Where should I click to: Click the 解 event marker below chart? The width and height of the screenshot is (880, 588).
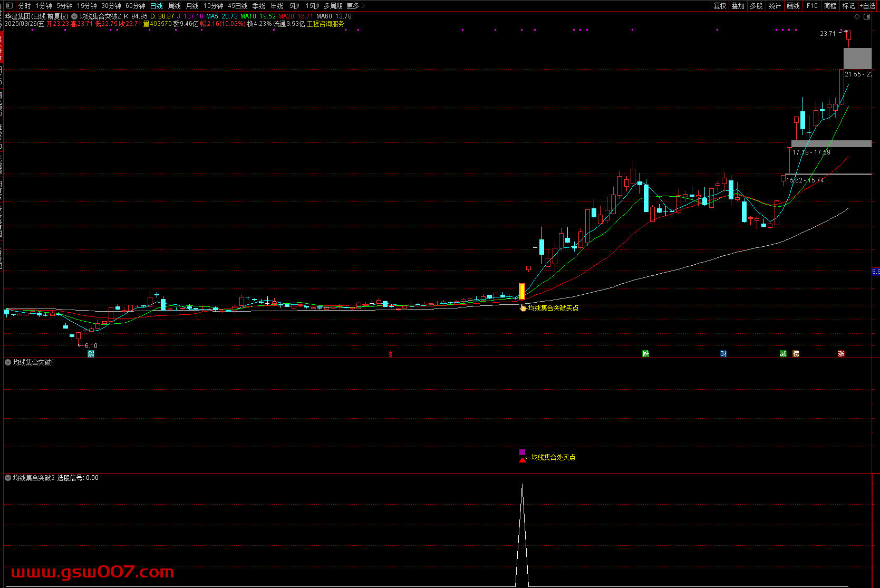[91, 354]
